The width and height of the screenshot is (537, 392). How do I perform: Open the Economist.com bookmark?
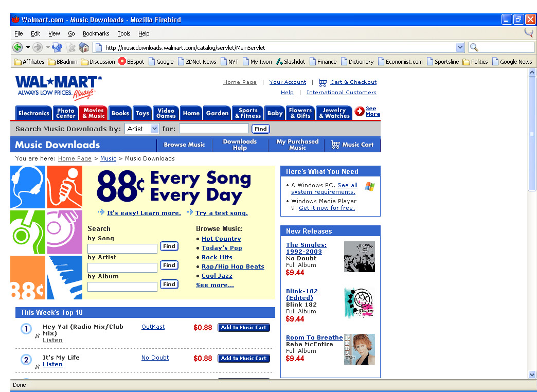(400, 62)
